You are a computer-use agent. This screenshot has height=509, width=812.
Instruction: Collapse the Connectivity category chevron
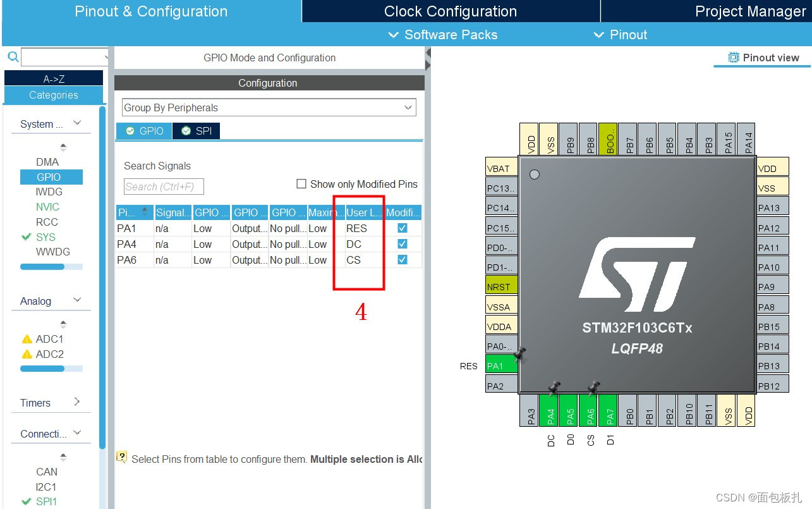click(x=77, y=433)
